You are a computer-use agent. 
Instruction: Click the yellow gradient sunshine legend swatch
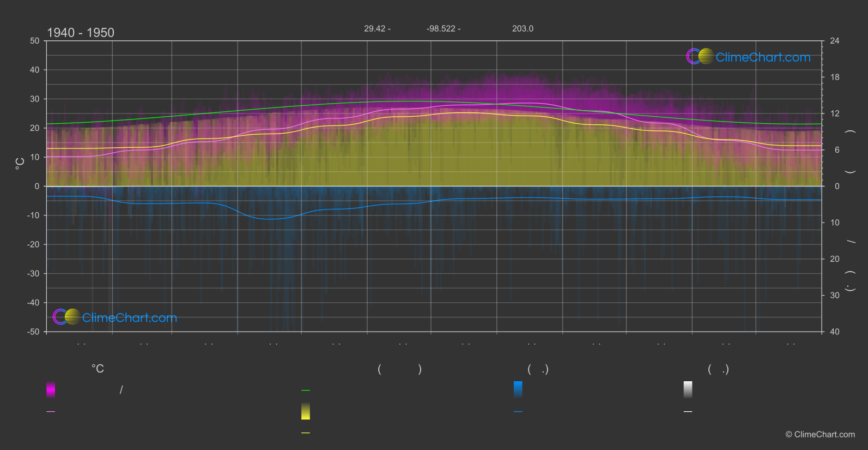pyautogui.click(x=306, y=411)
